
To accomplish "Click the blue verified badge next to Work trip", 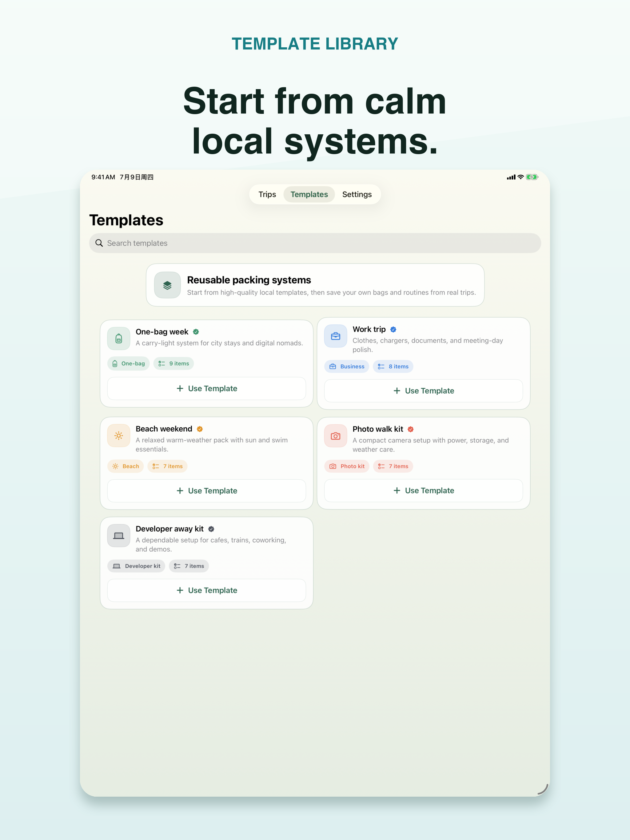I will pyautogui.click(x=393, y=330).
